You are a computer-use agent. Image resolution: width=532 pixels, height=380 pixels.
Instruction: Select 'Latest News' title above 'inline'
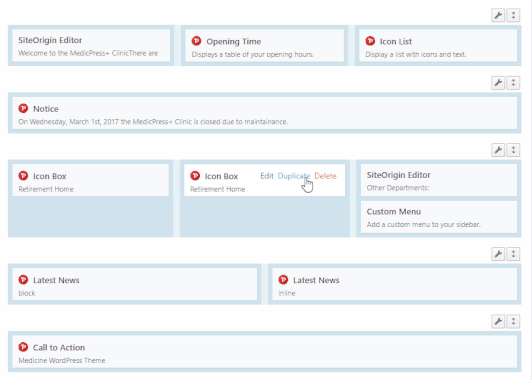pyautogui.click(x=316, y=280)
